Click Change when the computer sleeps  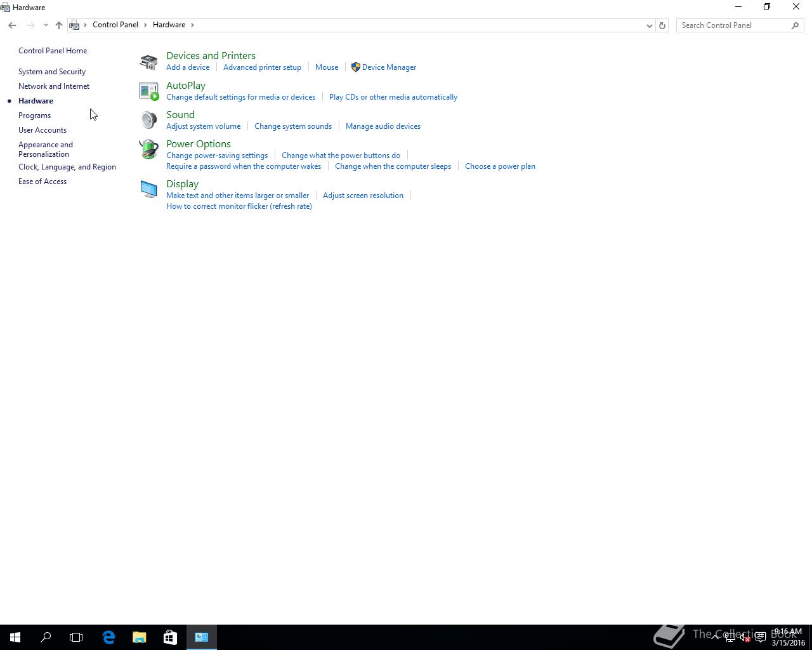pos(393,166)
